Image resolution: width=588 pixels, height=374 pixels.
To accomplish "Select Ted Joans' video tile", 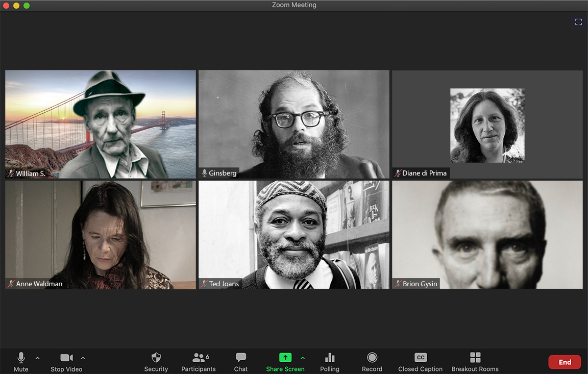I will click(x=293, y=235).
